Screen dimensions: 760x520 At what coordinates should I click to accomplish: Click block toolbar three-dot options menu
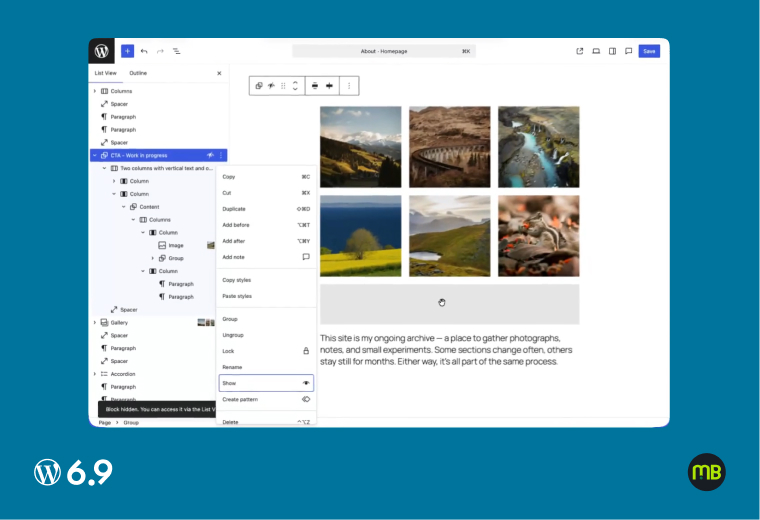point(349,86)
